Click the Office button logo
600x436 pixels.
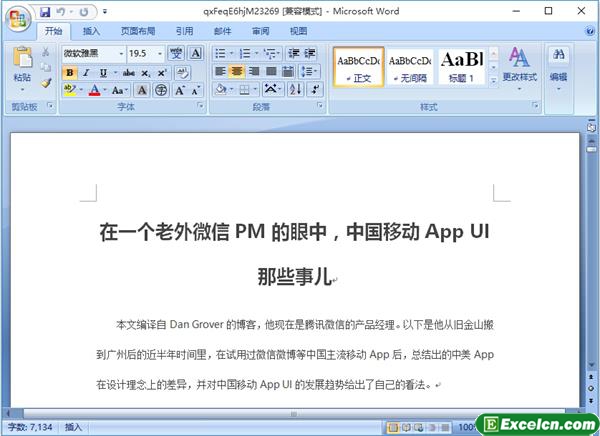(x=18, y=15)
